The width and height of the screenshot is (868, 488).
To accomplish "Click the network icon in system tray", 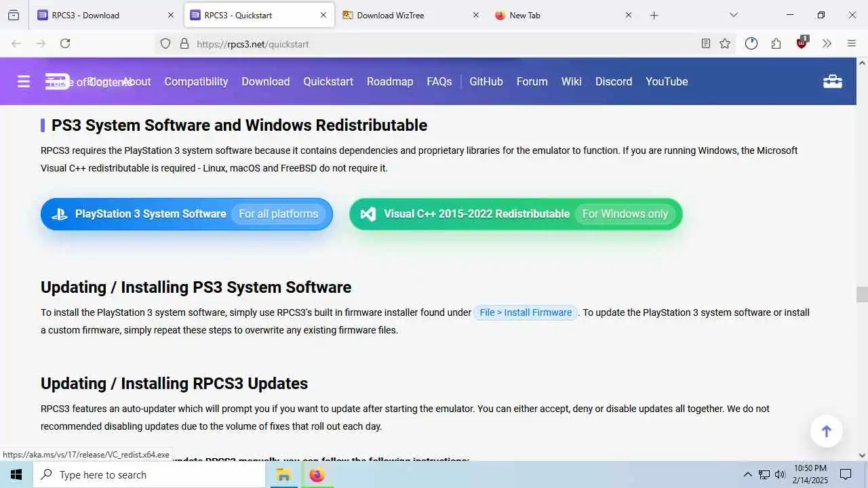I will (x=764, y=474).
